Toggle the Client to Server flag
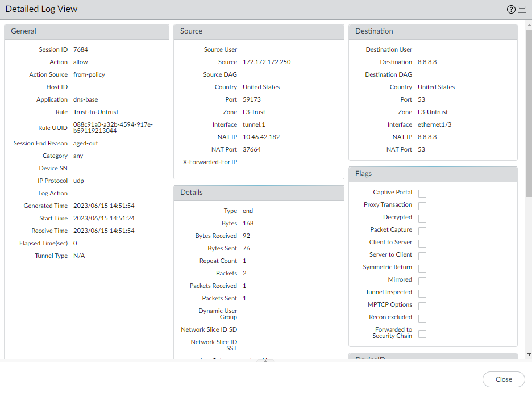532x393 pixels. [422, 244]
